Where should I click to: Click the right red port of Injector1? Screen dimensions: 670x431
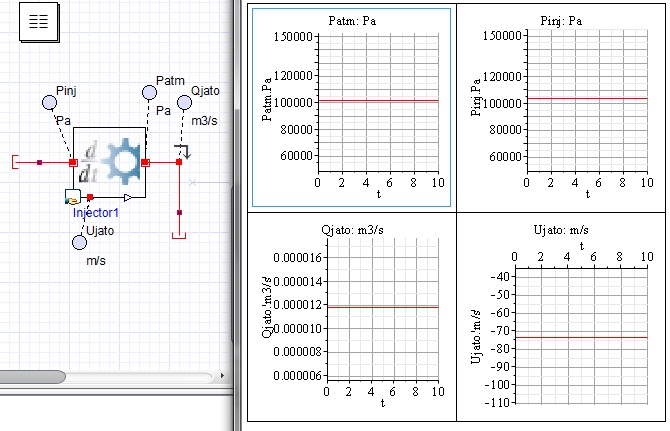click(x=146, y=161)
